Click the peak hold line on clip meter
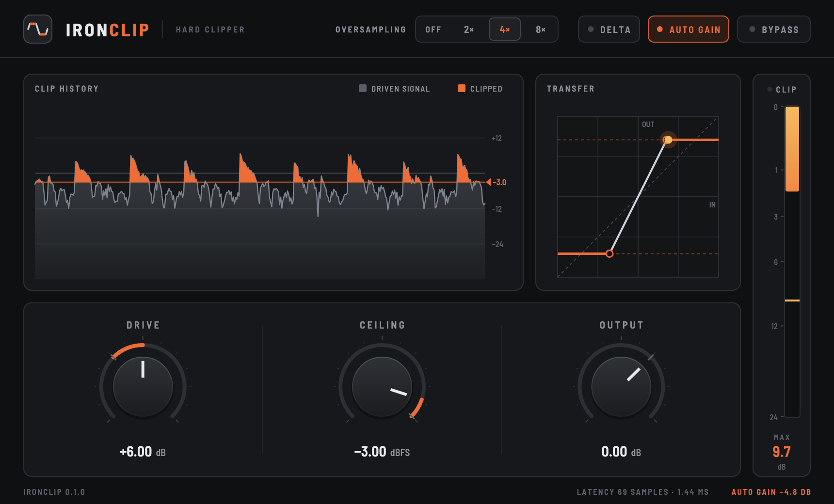The height and width of the screenshot is (504, 834). pos(792,300)
